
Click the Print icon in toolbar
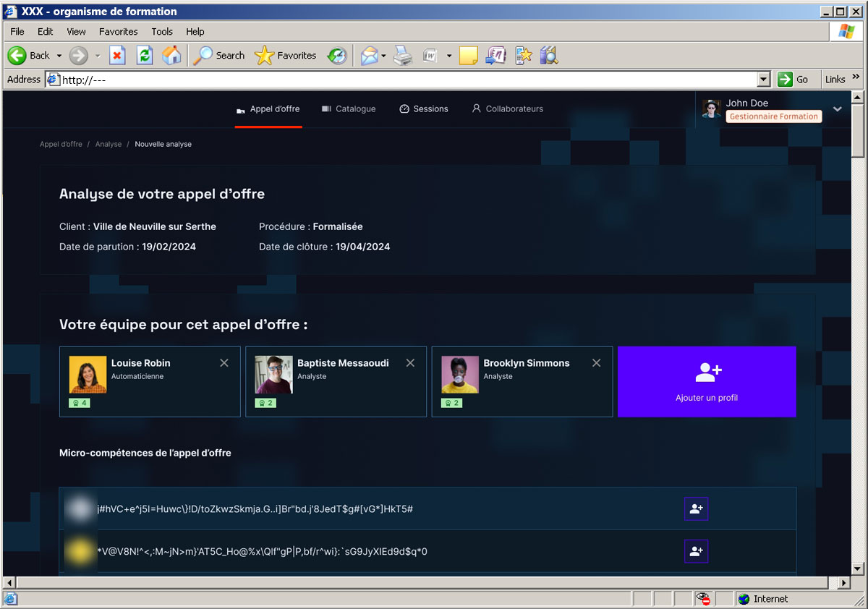point(402,56)
